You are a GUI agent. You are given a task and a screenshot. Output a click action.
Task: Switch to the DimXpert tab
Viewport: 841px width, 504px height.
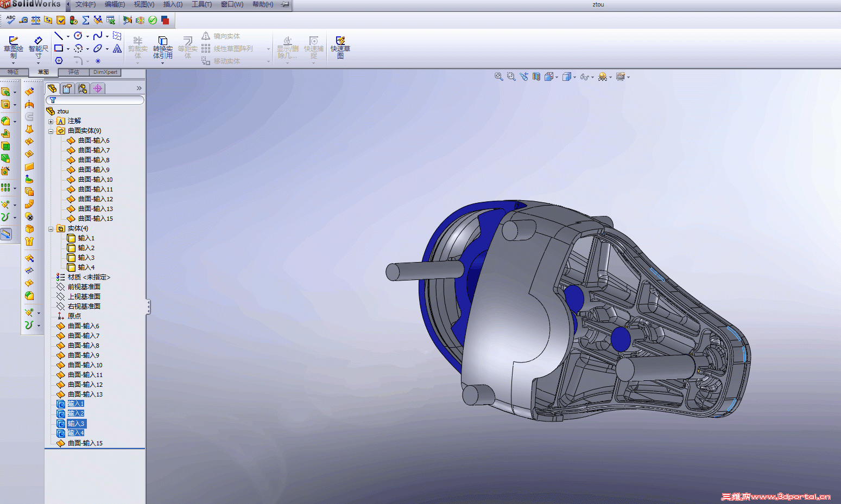[105, 72]
